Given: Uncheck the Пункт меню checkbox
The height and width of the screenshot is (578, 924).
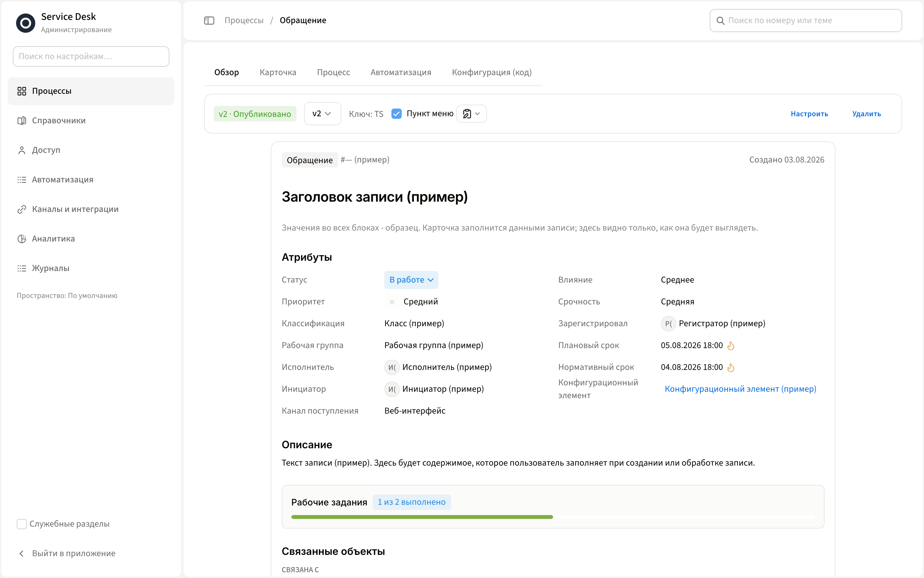Looking at the screenshot, I should click(x=396, y=114).
